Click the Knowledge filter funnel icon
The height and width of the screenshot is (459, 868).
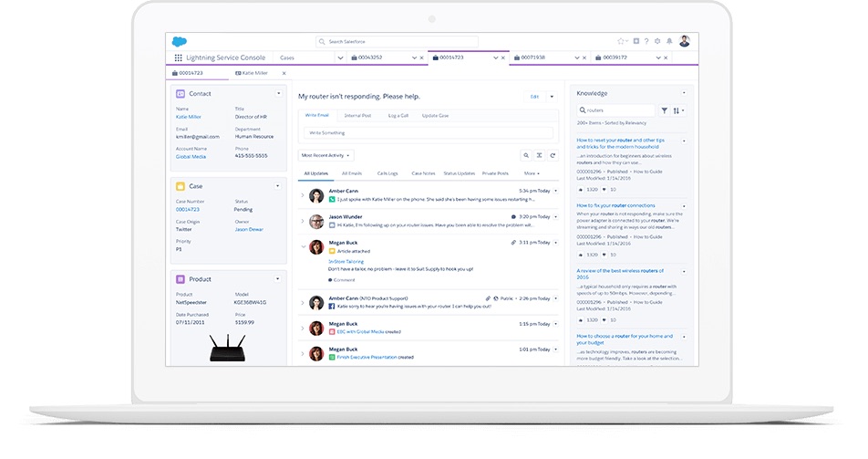point(665,110)
